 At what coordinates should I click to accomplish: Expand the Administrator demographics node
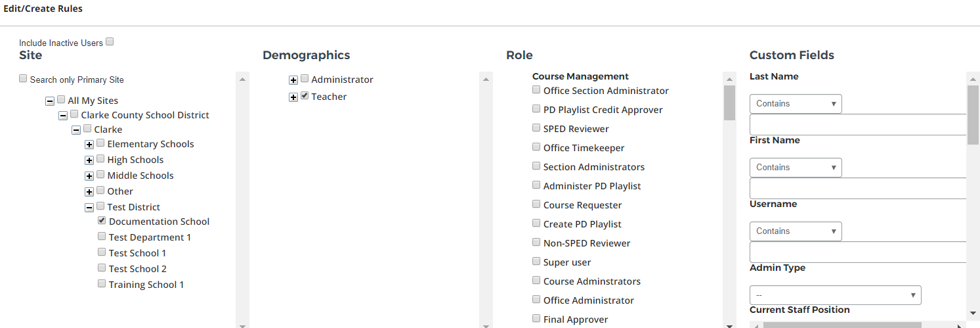293,80
